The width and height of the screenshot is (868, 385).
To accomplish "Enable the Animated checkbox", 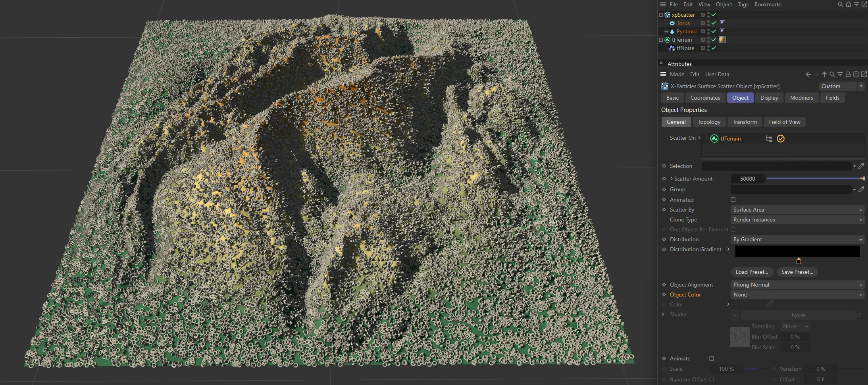I will pos(733,200).
